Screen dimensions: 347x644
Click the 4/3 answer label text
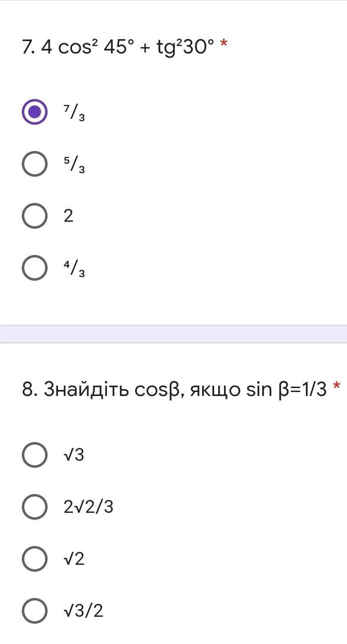pos(74,269)
